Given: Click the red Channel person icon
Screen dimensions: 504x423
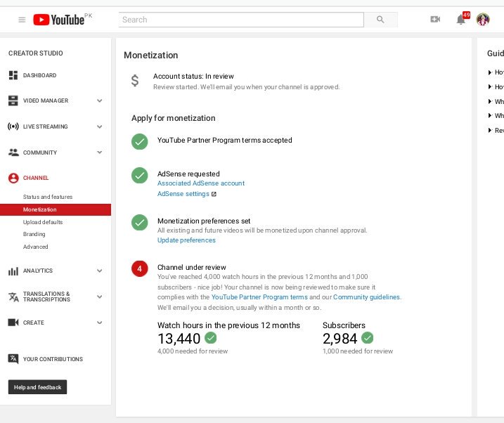Looking at the screenshot, I should 13,178.
